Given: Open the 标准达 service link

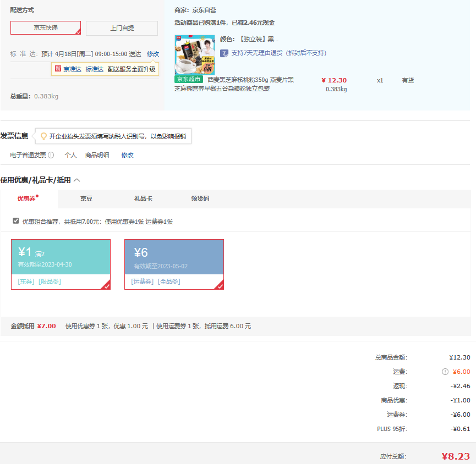Looking at the screenshot, I should (95, 69).
